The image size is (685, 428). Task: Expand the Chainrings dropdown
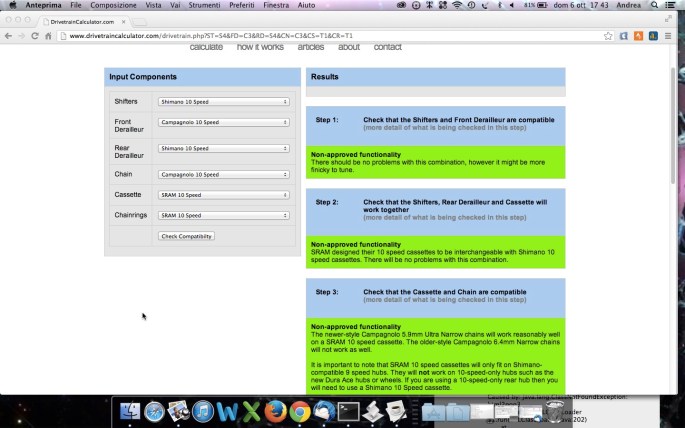224,215
